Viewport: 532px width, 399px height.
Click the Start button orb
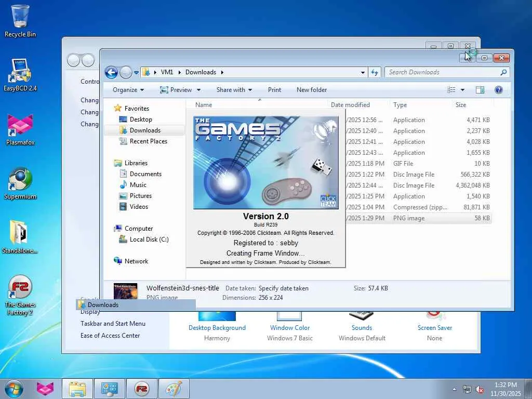[x=14, y=389]
